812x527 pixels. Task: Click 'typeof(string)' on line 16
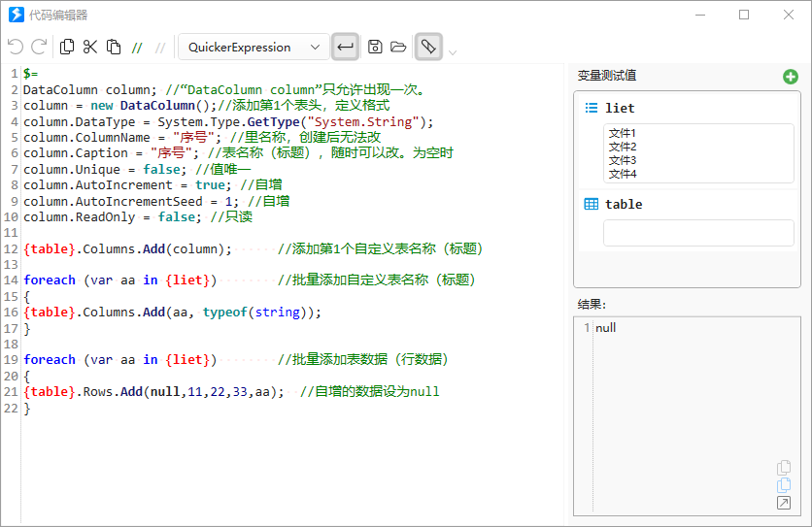(254, 313)
